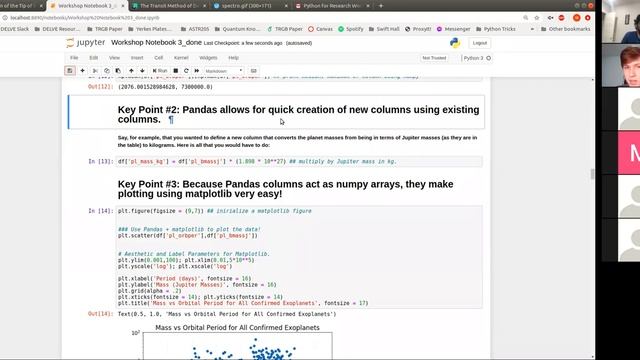Open the Canvas bookmark
Screen dimensions: 640x360
pyautogui.click(x=320, y=29)
